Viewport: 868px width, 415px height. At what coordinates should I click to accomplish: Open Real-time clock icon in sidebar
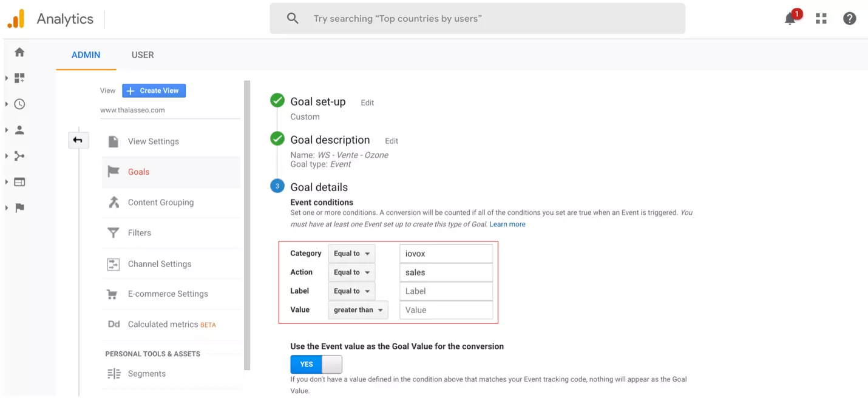pyautogui.click(x=19, y=104)
